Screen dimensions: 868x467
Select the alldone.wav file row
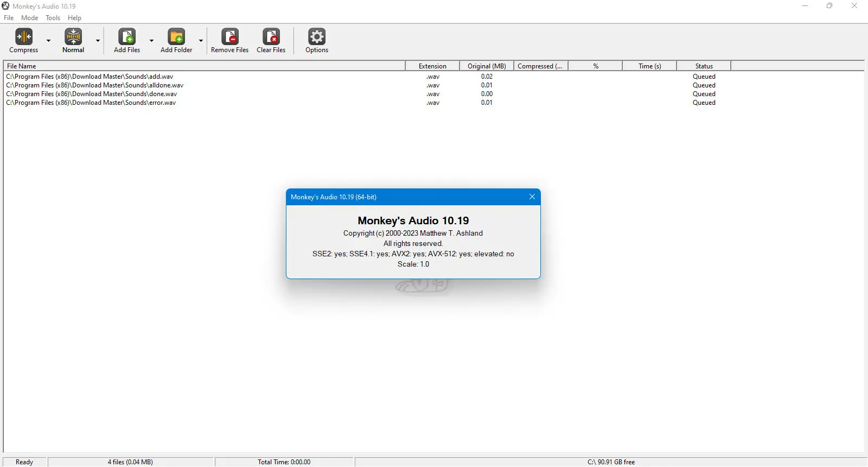(x=367, y=85)
